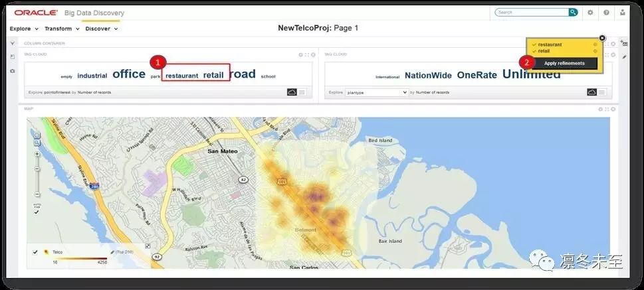This screenshot has width=644, height=290.
Task: Select the retail tag in tag cloud
Action: [x=213, y=75]
